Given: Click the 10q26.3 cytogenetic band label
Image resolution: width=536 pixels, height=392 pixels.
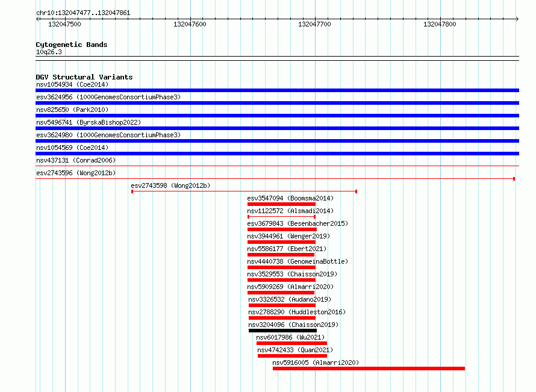Looking at the screenshot, I should point(49,52).
